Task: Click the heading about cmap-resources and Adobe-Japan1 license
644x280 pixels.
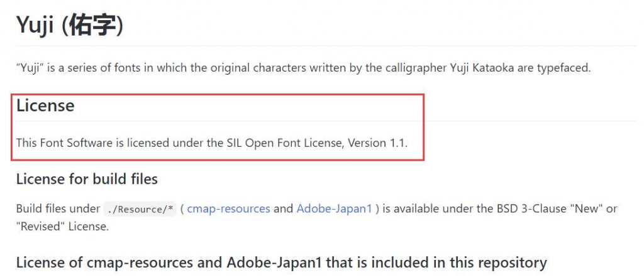Action: (x=281, y=262)
